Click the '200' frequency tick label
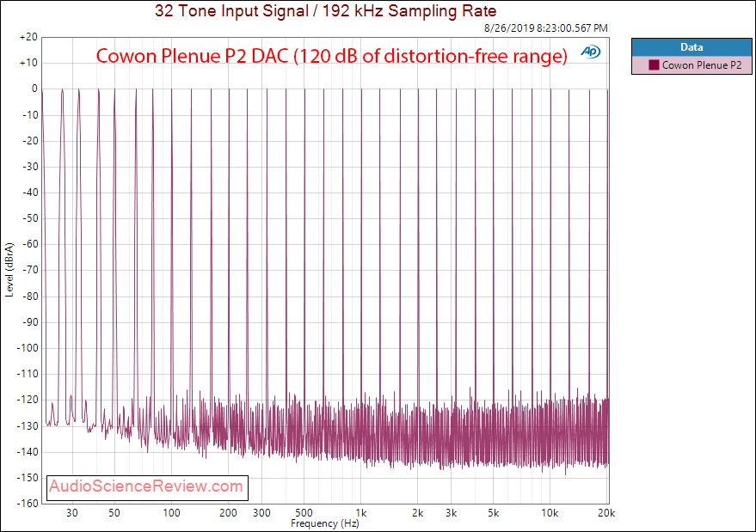Viewport: 756px width, 532px height. [228, 513]
